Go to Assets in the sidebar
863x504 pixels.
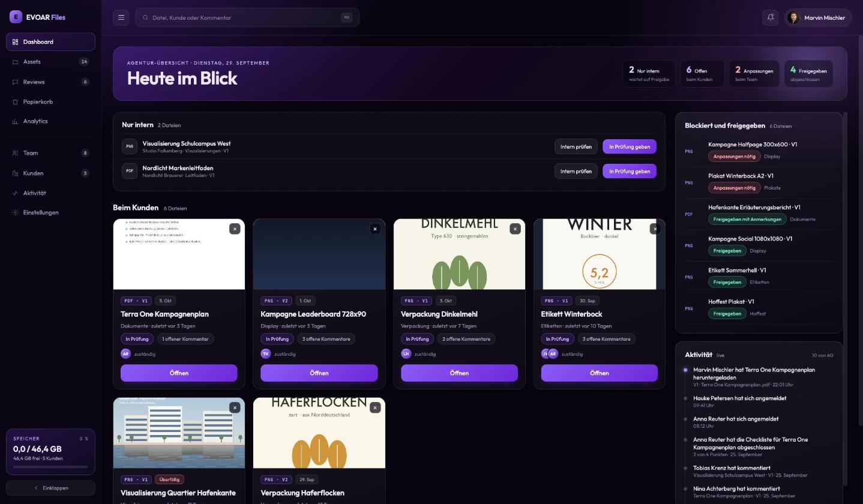tap(51, 62)
